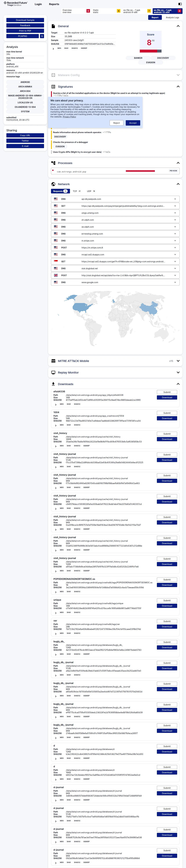
Task: Click the Downloads section arrow icon
Action: coord(53,384)
